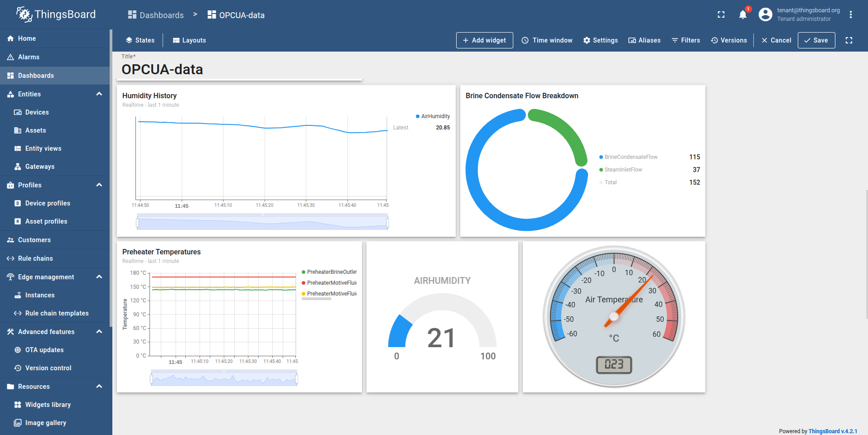Open the Alarms page
Image resolution: width=868 pixels, height=435 pixels.
pyautogui.click(x=29, y=57)
